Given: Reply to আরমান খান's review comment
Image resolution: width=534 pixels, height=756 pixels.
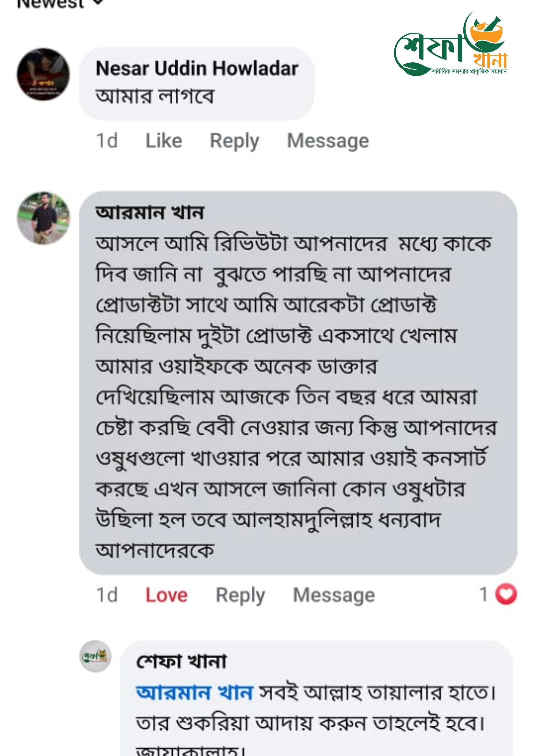Looking at the screenshot, I should pyautogui.click(x=240, y=595).
